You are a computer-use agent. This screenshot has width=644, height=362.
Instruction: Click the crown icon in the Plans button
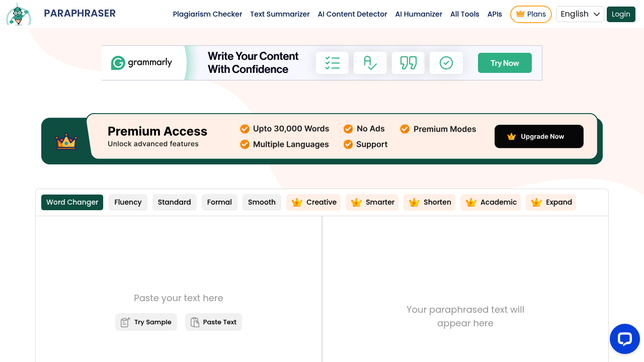pos(520,14)
